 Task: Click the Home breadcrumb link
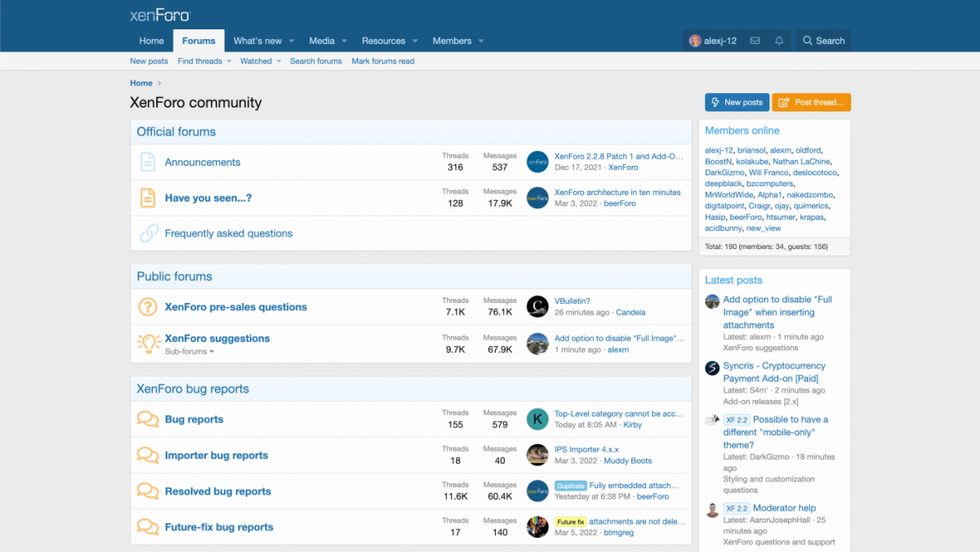(141, 83)
